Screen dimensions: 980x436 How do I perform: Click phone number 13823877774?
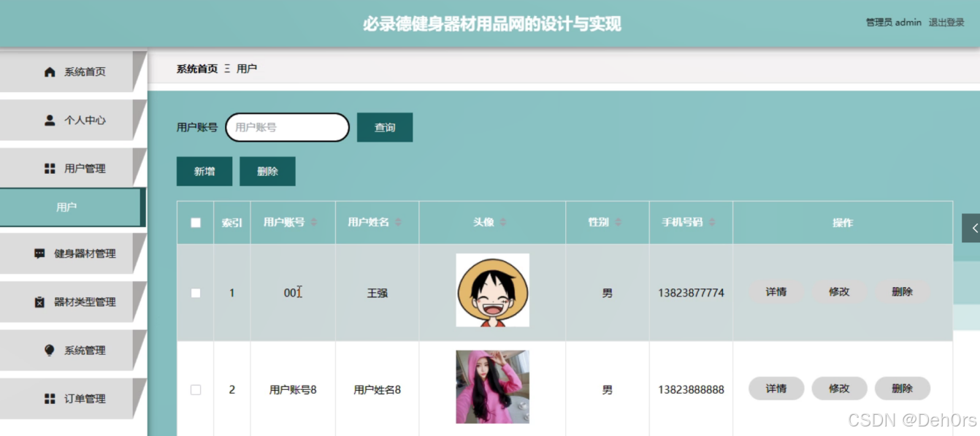click(x=691, y=293)
